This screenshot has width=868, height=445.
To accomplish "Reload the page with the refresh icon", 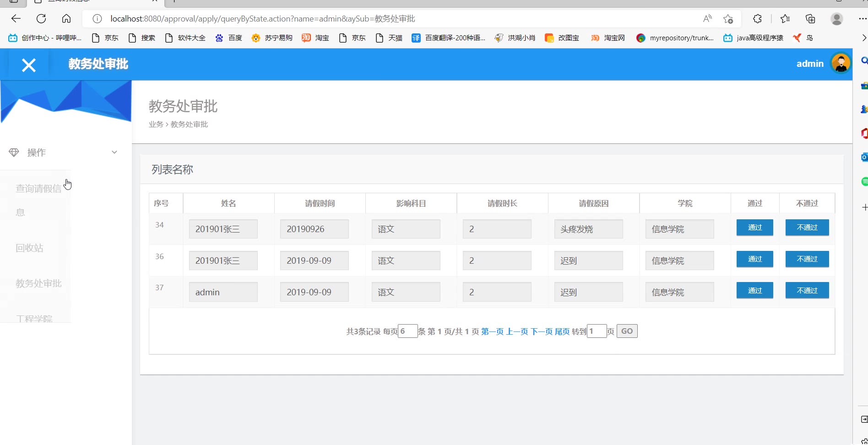I will (x=41, y=19).
